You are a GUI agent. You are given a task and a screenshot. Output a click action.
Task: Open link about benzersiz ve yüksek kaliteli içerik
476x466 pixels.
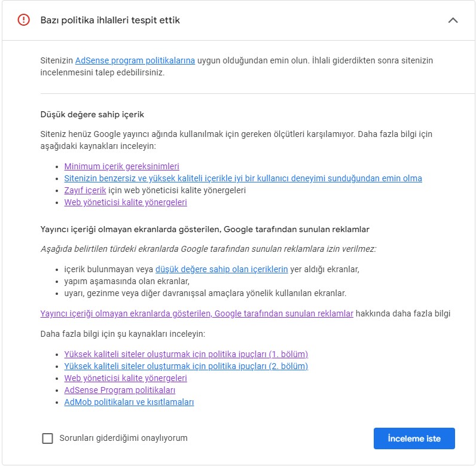[243, 178]
